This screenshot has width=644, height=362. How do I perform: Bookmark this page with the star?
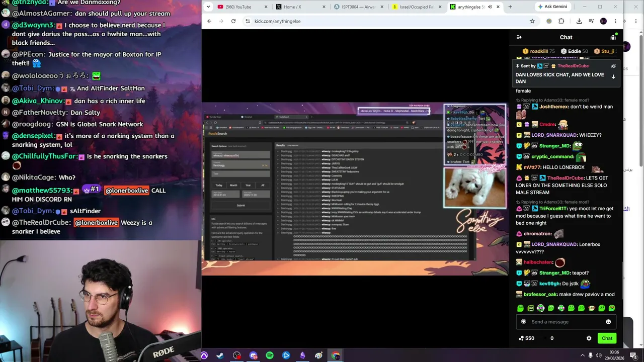pyautogui.click(x=532, y=21)
